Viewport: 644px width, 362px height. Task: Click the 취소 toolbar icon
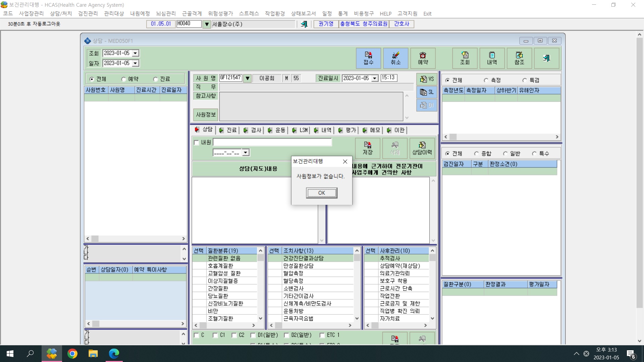[x=395, y=58]
